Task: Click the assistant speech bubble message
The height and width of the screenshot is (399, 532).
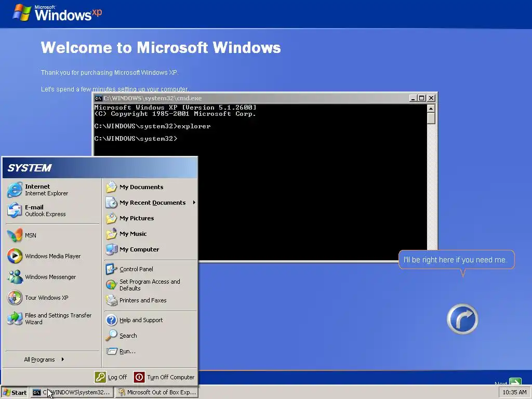Action: [x=456, y=260]
